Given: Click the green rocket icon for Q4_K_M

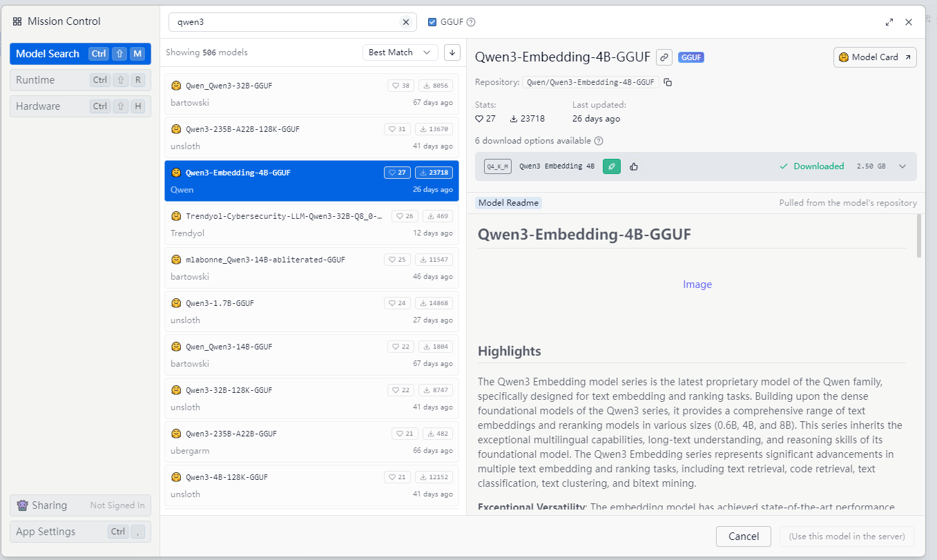Looking at the screenshot, I should click(x=611, y=166).
